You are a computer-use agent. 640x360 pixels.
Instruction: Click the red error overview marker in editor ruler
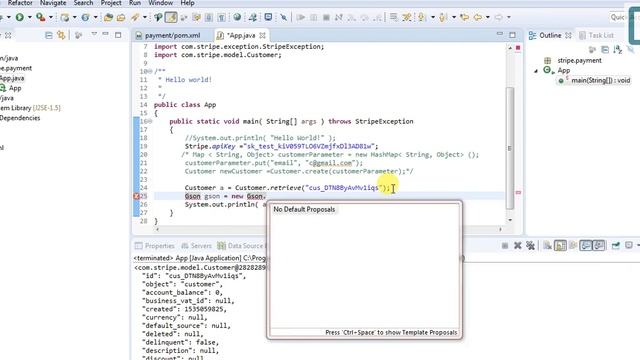[x=518, y=193]
